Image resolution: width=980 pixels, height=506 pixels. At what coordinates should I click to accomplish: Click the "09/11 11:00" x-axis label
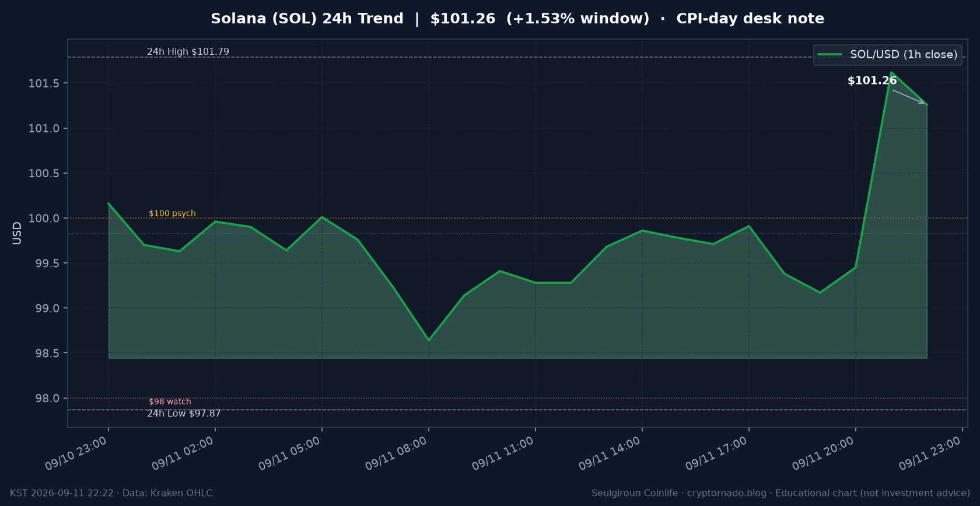pyautogui.click(x=503, y=453)
